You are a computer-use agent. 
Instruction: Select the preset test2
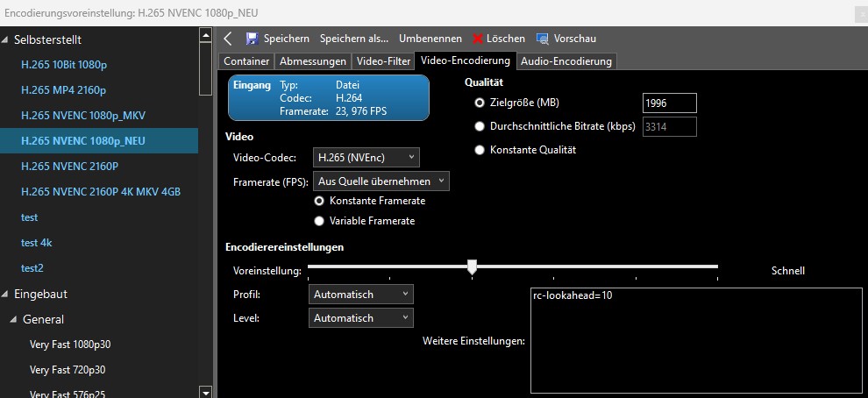pos(32,268)
